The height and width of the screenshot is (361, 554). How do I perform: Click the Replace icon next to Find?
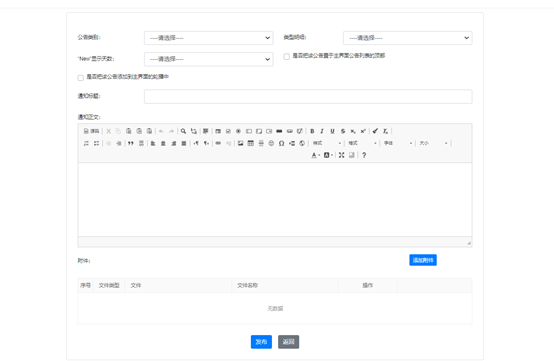(194, 131)
